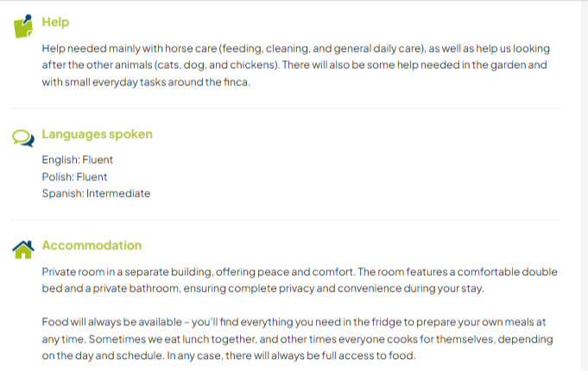
Task: Select the Languages spoken heading
Action: click(97, 135)
